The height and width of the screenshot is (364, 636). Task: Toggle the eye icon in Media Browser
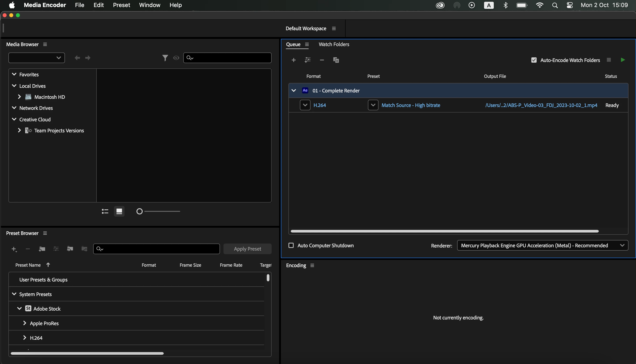176,58
